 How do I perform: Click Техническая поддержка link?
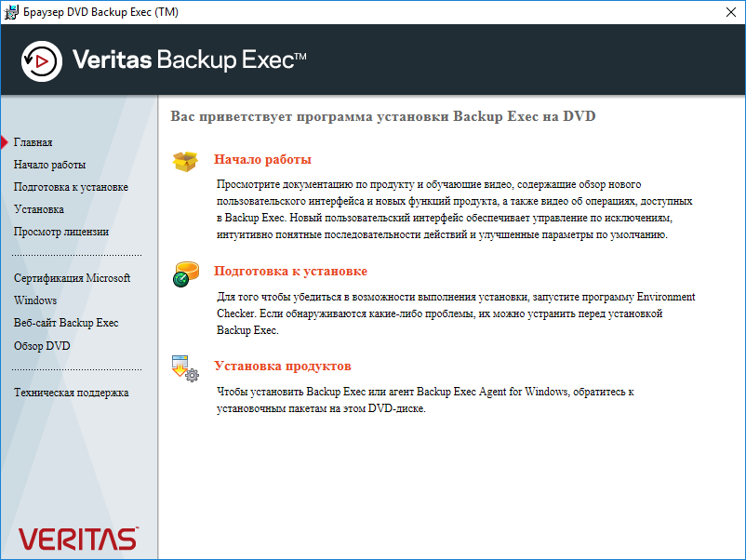coord(72,393)
